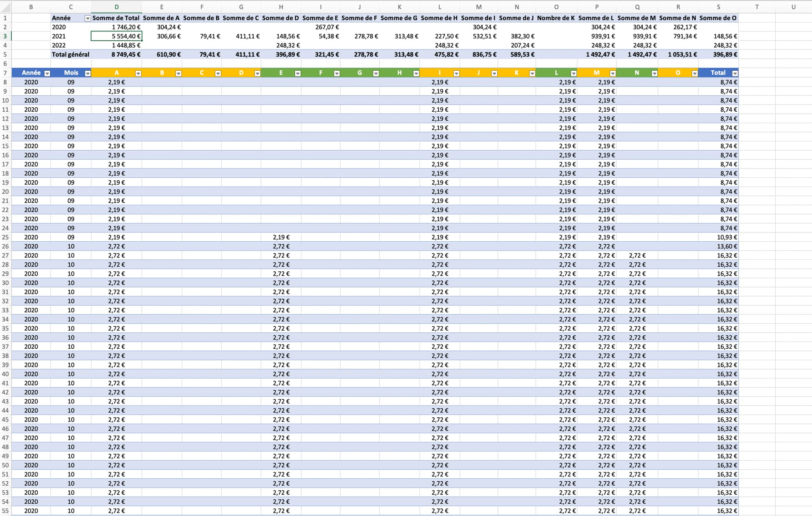The width and height of the screenshot is (812, 516).
Task: Open filter arrow of table header 'Mois'
Action: click(88, 74)
